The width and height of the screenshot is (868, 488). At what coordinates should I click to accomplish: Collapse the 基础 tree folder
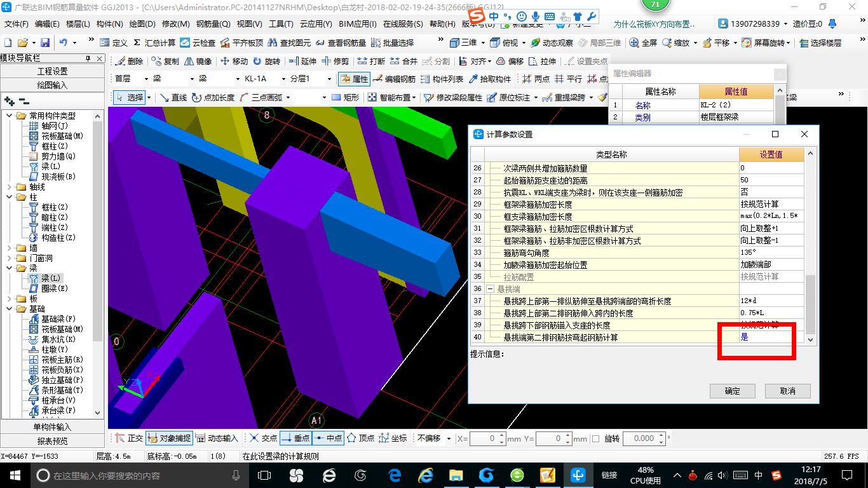click(10, 309)
